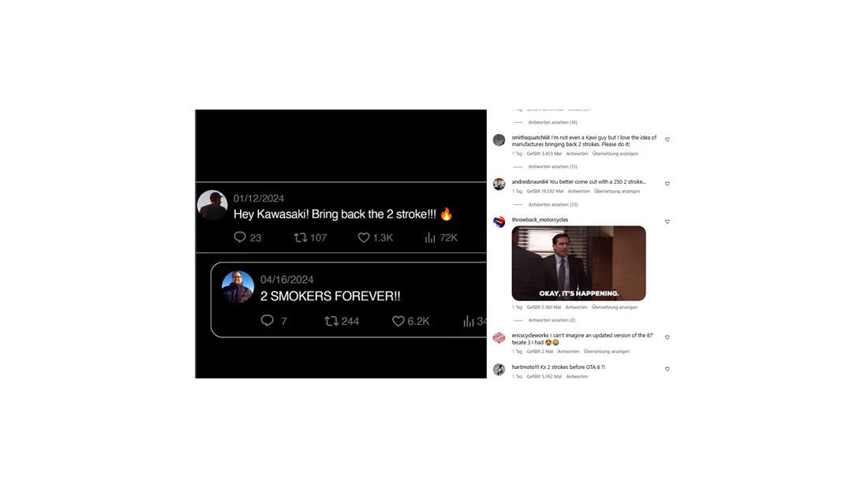This screenshot has height=488, width=868.
Task: Click Antworten under smithsquatch68 comment
Action: coord(577,154)
